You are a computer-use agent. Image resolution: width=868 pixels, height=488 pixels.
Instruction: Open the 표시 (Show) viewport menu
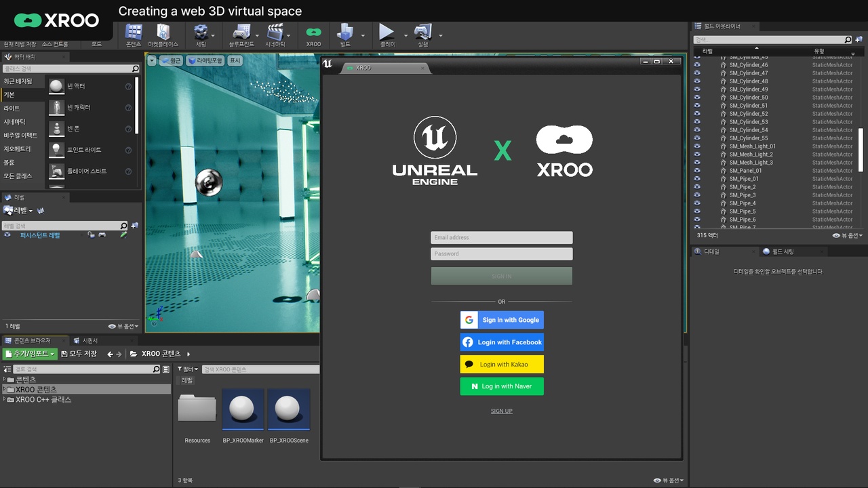click(235, 60)
